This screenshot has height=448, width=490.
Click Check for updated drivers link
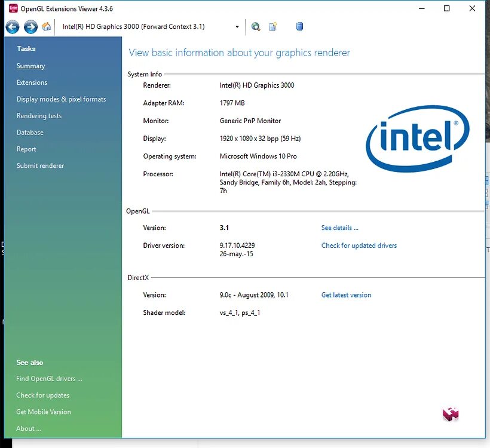(x=359, y=246)
